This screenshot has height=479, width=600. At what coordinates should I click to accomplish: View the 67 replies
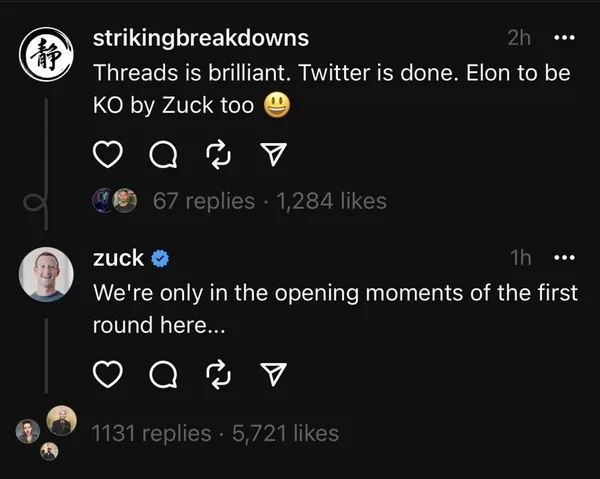pos(204,201)
